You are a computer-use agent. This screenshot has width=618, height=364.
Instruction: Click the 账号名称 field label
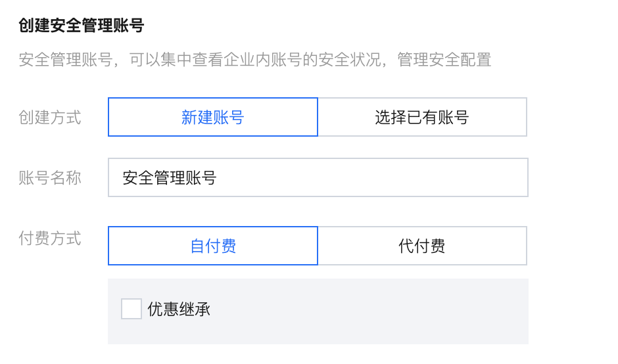50,178
